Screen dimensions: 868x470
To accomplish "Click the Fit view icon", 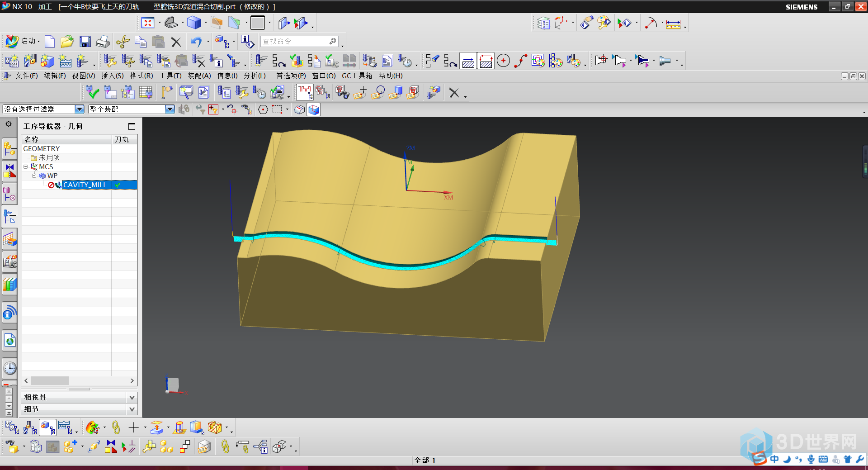I will pyautogui.click(x=148, y=23).
